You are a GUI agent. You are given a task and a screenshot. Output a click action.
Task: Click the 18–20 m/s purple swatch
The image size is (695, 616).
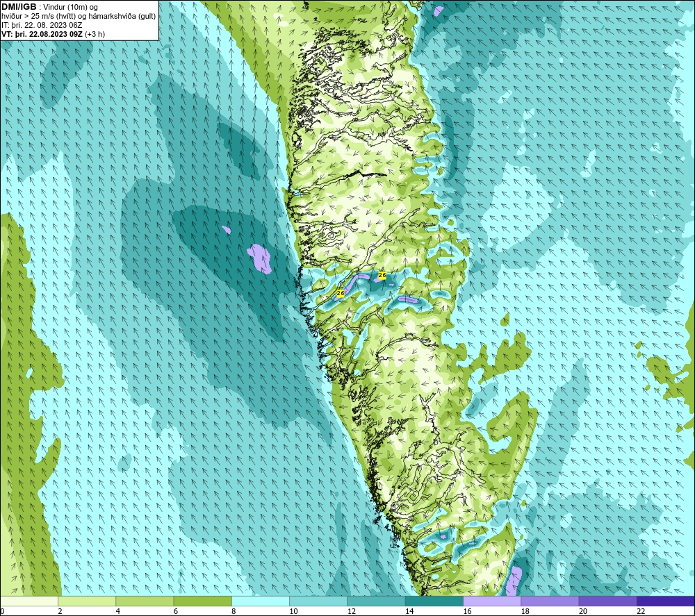click(x=550, y=601)
